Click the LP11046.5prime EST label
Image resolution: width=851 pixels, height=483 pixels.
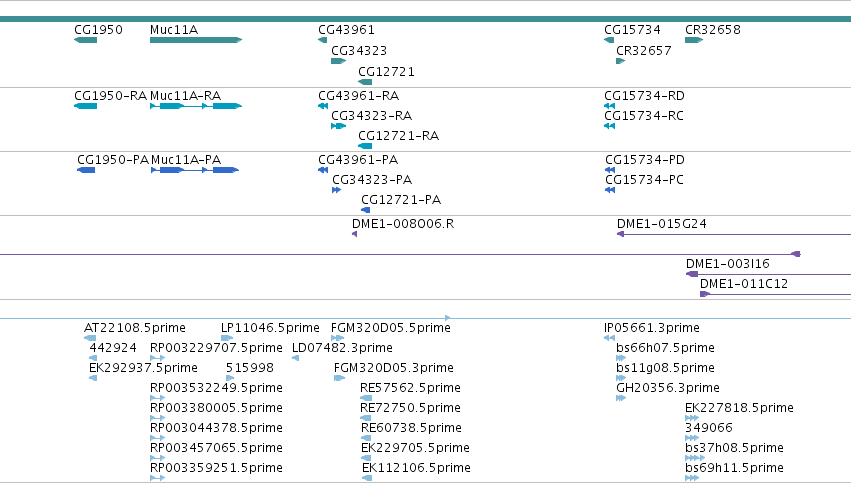click(x=270, y=328)
